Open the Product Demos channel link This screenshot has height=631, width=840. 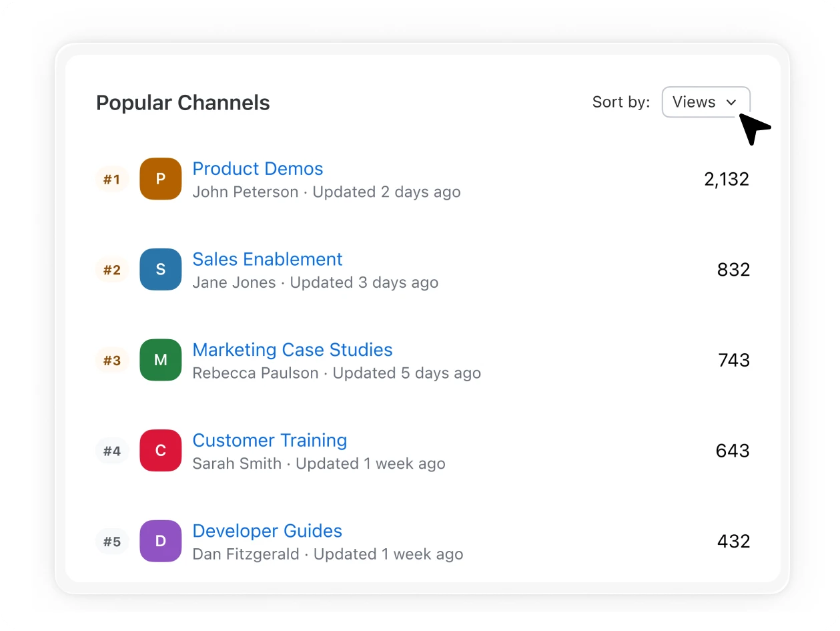pos(258,169)
